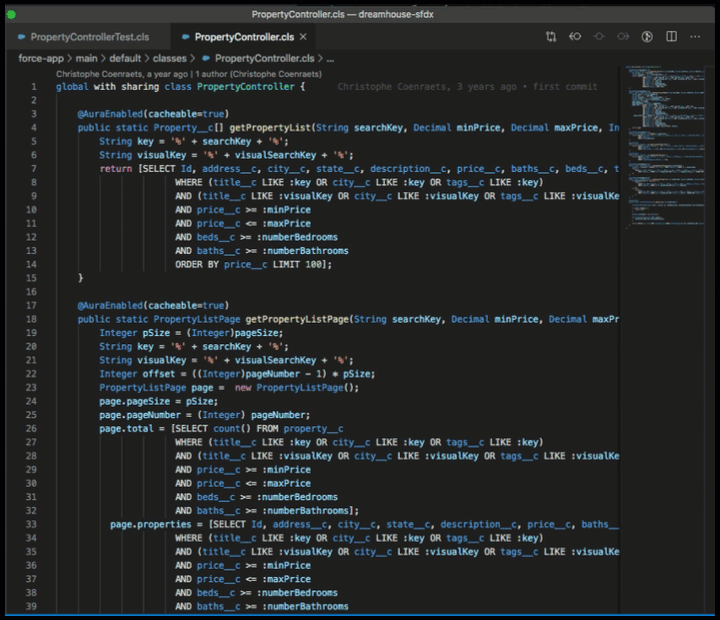Image resolution: width=720 pixels, height=620 pixels.
Task: Click 'page.properties' on line 33
Action: pyautogui.click(x=151, y=524)
